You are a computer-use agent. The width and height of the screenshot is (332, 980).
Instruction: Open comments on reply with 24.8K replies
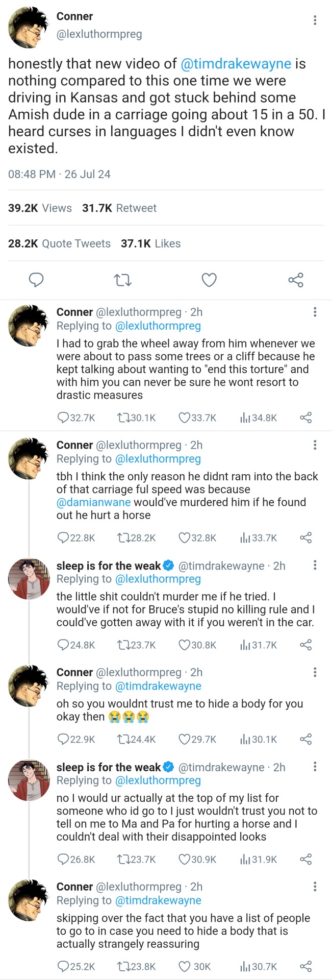tap(63, 645)
